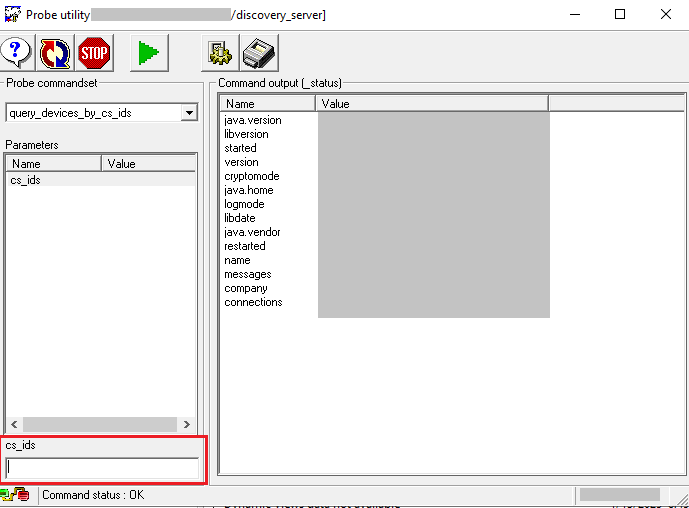The height and width of the screenshot is (508, 689).
Task: Click the Probe utility title bar app icon
Action: tap(12, 15)
